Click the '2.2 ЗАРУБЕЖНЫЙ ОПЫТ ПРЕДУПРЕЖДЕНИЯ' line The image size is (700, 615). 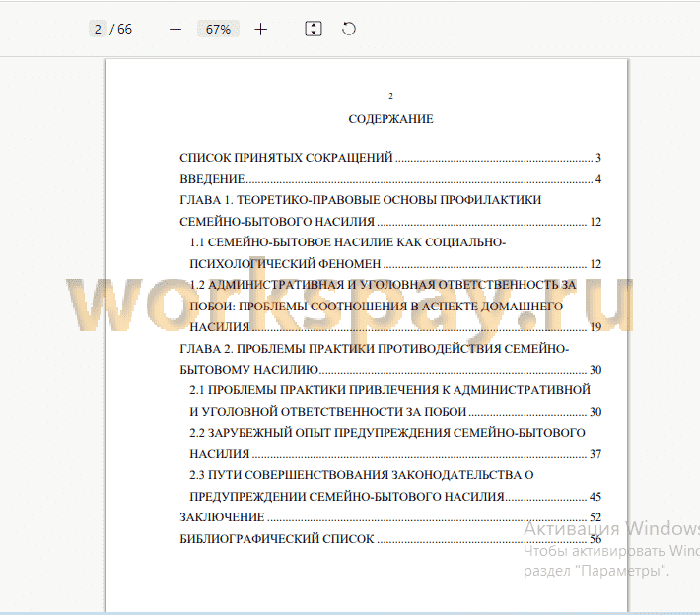click(x=387, y=433)
